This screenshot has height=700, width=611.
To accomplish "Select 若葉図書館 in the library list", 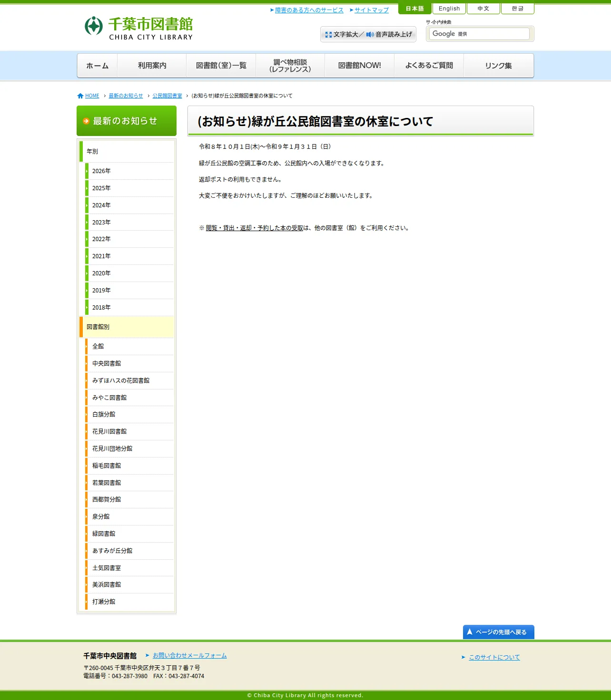I will pyautogui.click(x=129, y=483).
